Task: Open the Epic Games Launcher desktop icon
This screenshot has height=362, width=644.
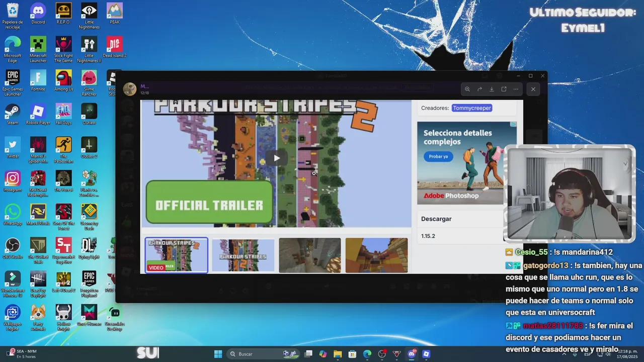Action: point(13,83)
